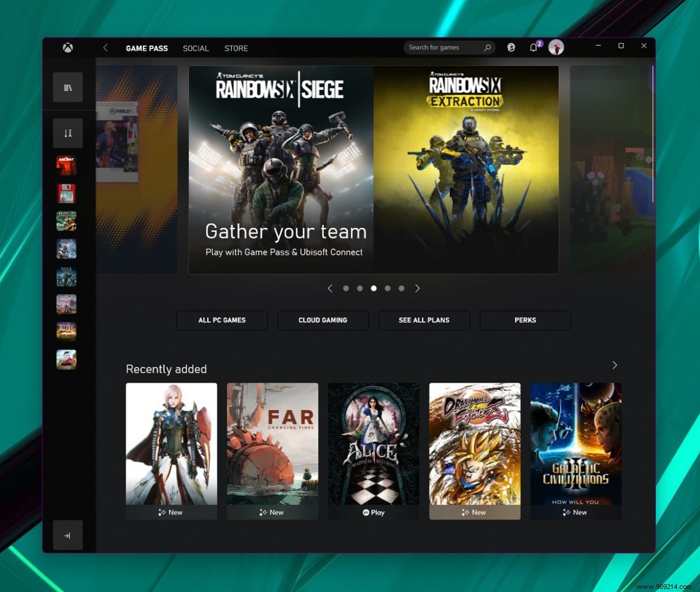Open your profile avatar menu
This screenshot has height=592, width=700.
click(556, 47)
